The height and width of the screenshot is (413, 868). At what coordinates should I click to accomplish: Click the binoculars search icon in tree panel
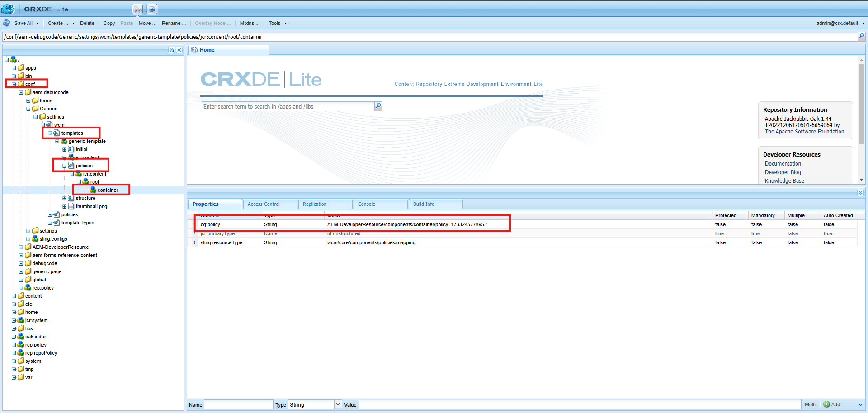click(171, 50)
